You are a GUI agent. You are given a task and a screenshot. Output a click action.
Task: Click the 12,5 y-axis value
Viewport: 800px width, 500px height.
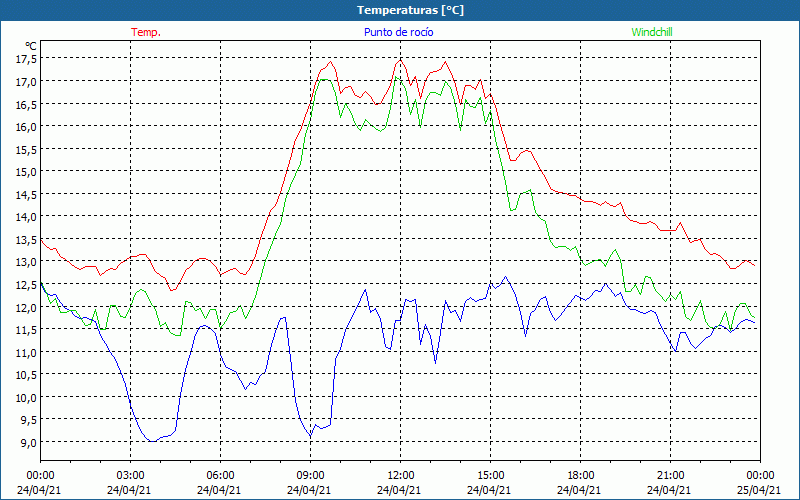pyautogui.click(x=26, y=284)
